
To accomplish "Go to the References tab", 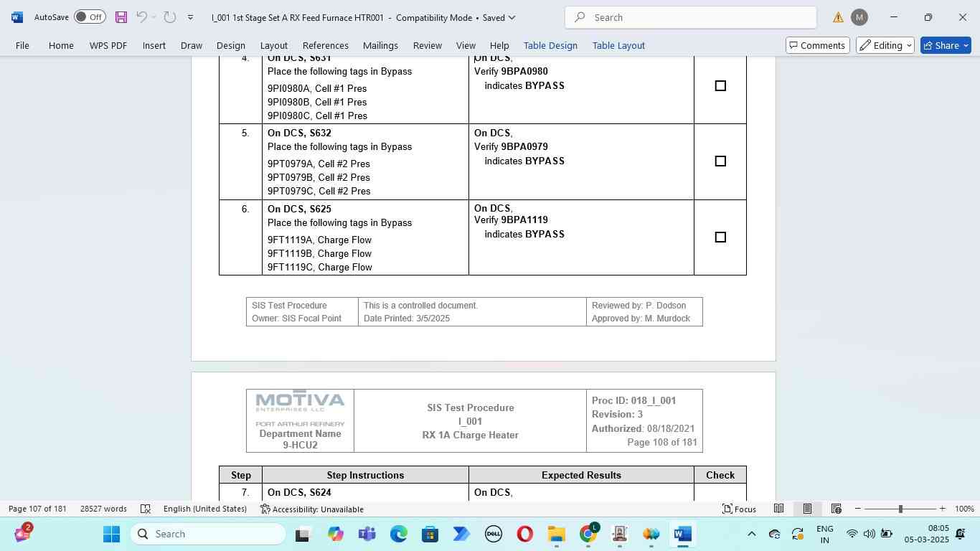I will 326,45.
